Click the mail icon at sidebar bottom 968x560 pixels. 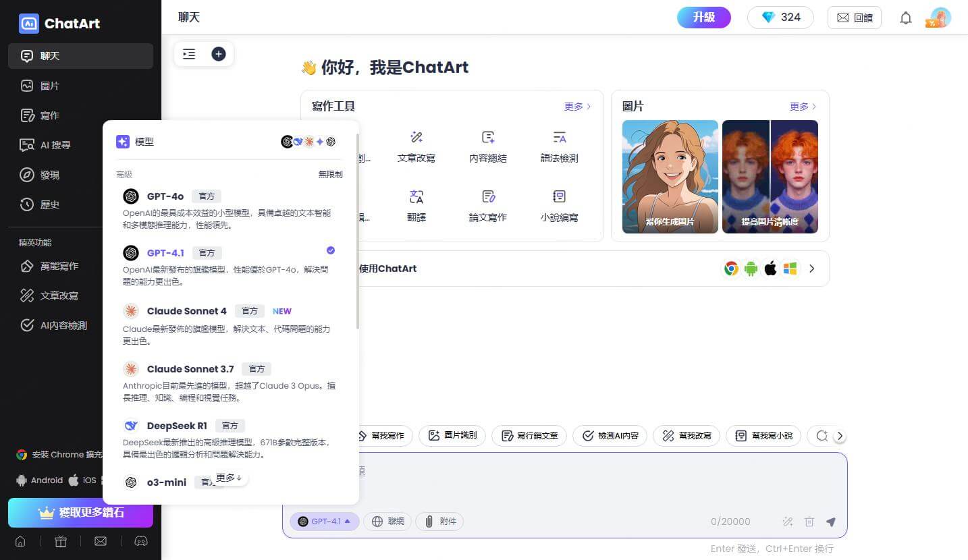point(101,541)
